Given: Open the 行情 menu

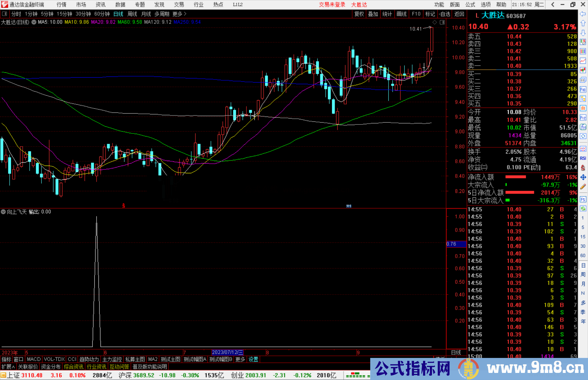Looking at the screenshot, I should (62, 5).
